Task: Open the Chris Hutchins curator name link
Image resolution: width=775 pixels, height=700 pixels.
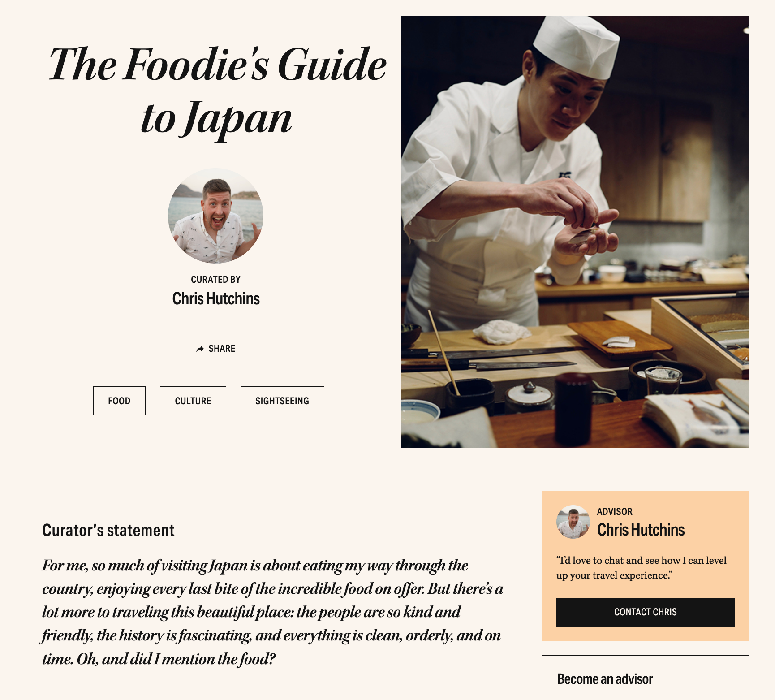Action: click(x=216, y=298)
